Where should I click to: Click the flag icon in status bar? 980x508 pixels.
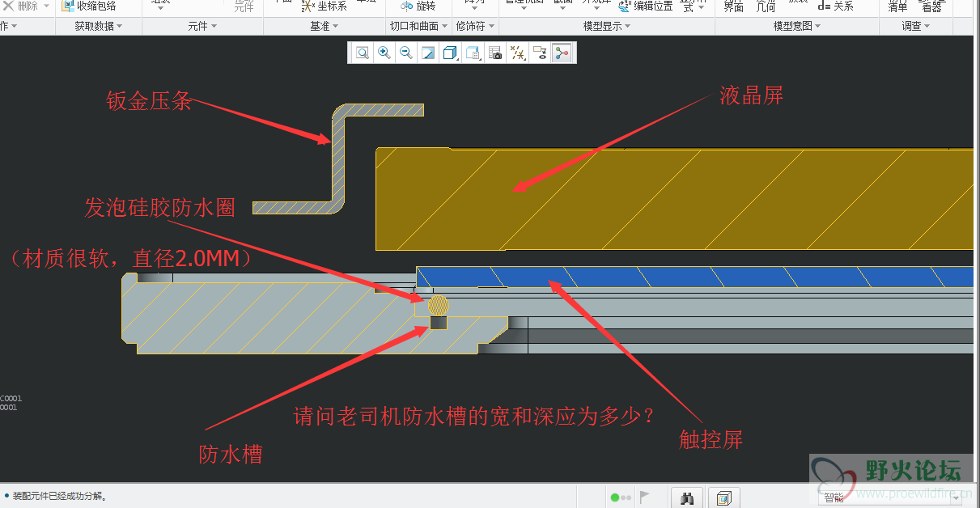tap(645, 497)
